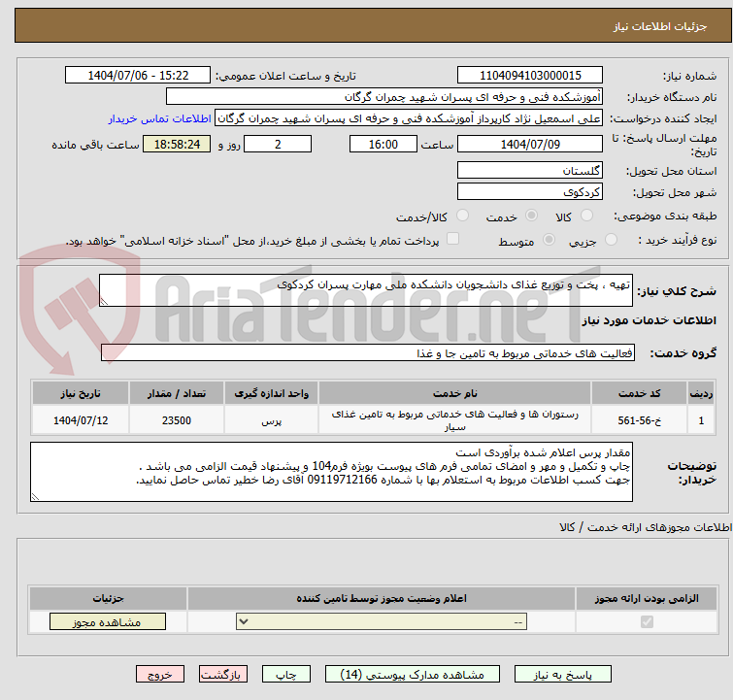Image resolution: width=733 pixels, height=700 pixels.
Task: Click the خروج exit button
Action: click(x=160, y=675)
